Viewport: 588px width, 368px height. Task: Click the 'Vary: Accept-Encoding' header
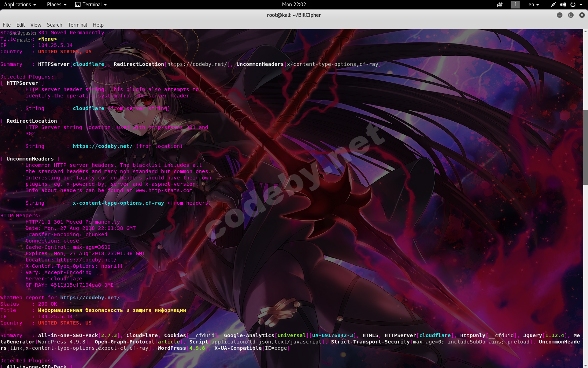pos(58,272)
